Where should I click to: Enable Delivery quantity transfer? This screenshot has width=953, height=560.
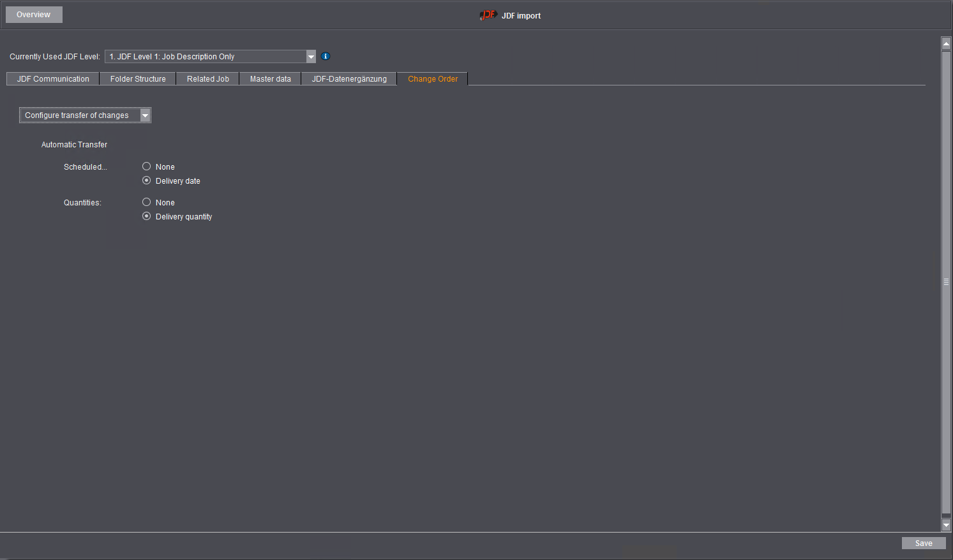point(146,216)
